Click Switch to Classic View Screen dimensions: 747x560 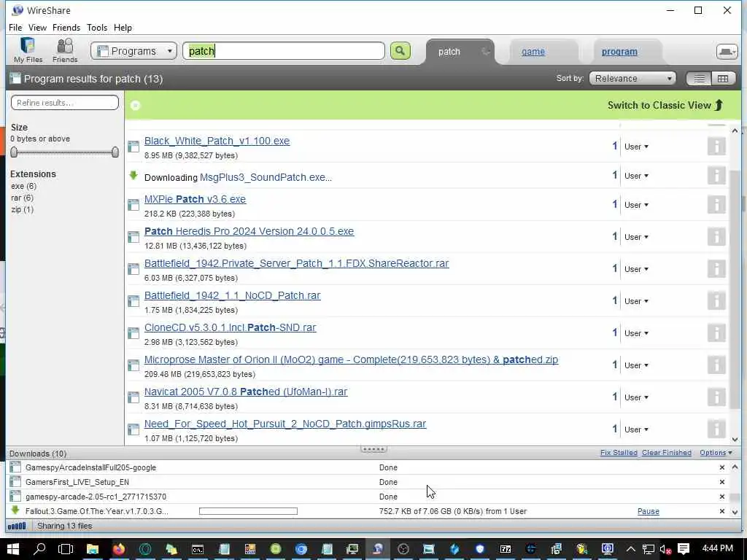point(665,105)
